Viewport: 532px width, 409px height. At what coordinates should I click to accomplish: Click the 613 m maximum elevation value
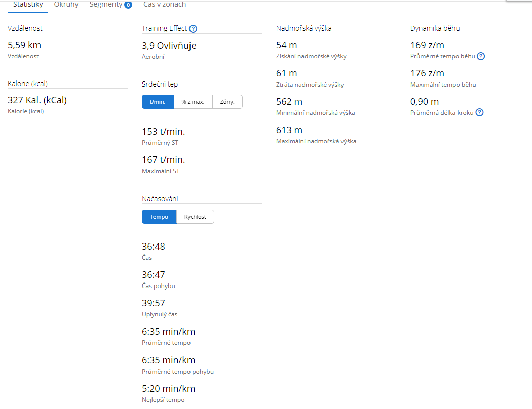click(x=289, y=130)
